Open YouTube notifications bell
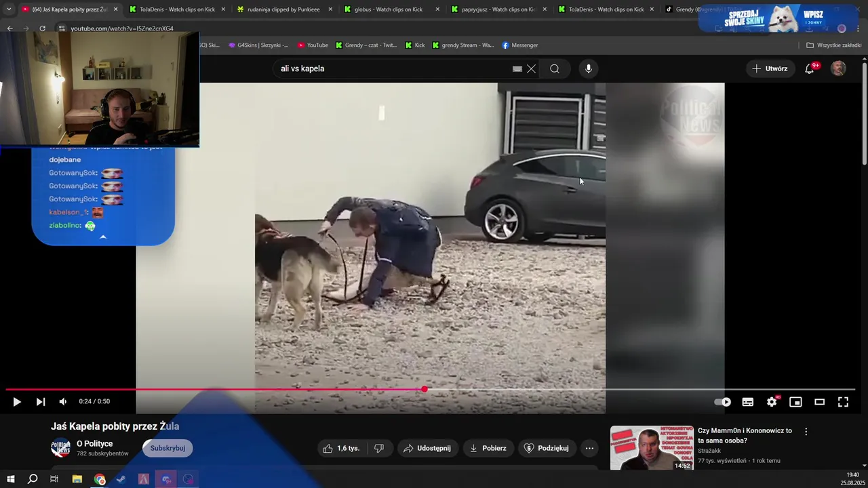Viewport: 868px width, 488px height. click(x=810, y=68)
